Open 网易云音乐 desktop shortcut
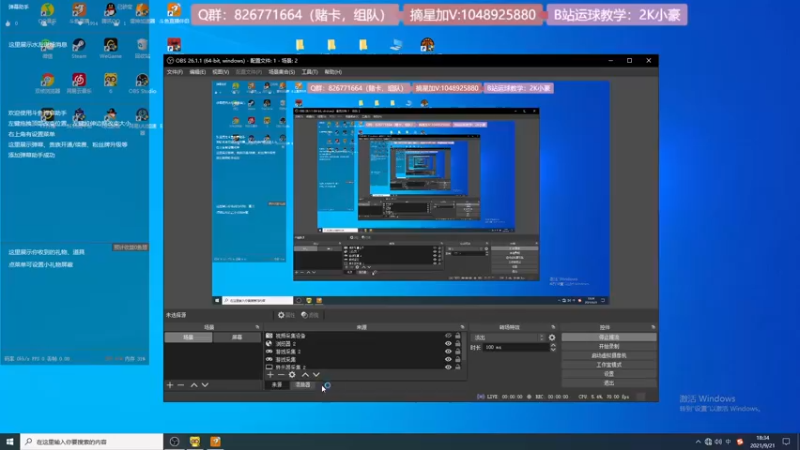The height and width of the screenshot is (450, 800). tap(79, 83)
